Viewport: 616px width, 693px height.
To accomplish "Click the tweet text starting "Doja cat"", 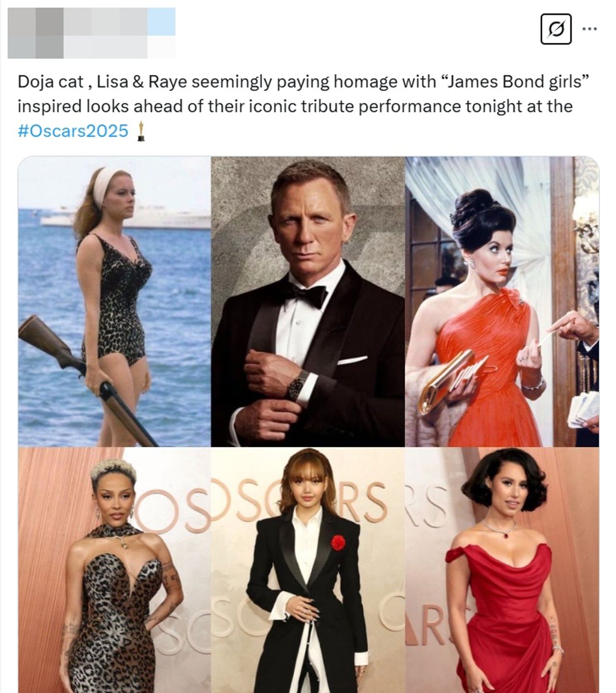I will [303, 106].
